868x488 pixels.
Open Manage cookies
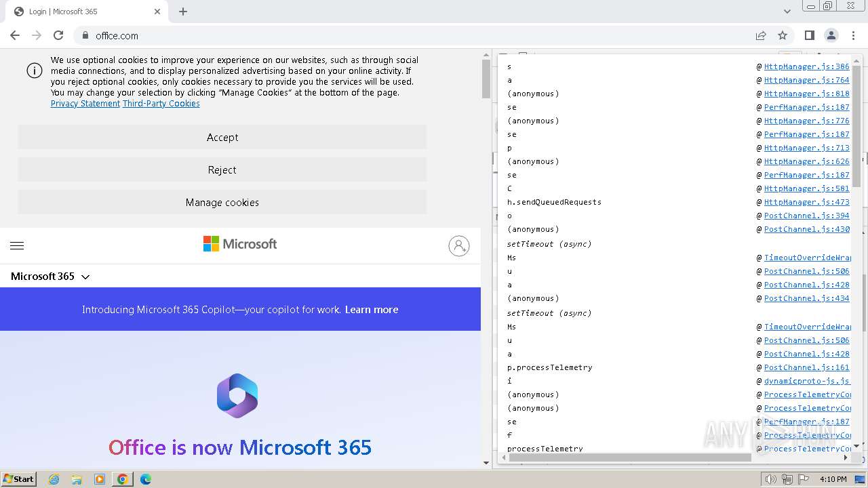tap(222, 202)
